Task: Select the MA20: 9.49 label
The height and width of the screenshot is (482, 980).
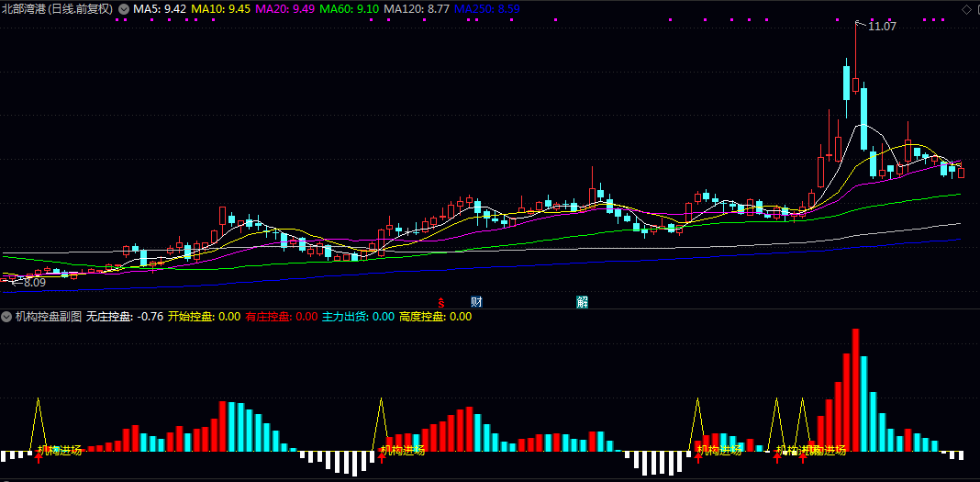Action: point(286,9)
